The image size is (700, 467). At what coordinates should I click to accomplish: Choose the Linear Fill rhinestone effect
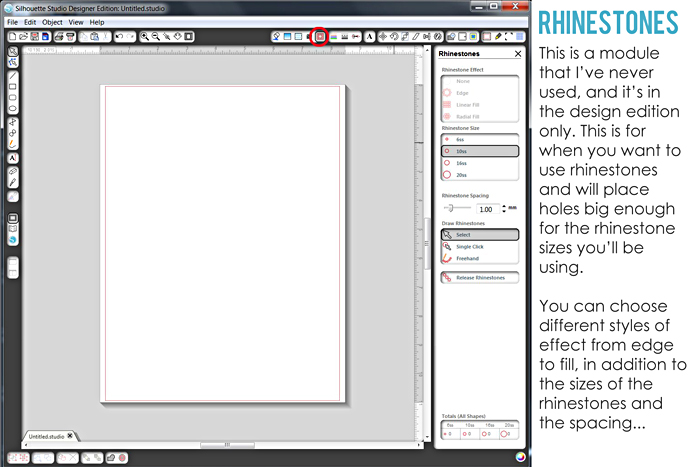pos(479,104)
